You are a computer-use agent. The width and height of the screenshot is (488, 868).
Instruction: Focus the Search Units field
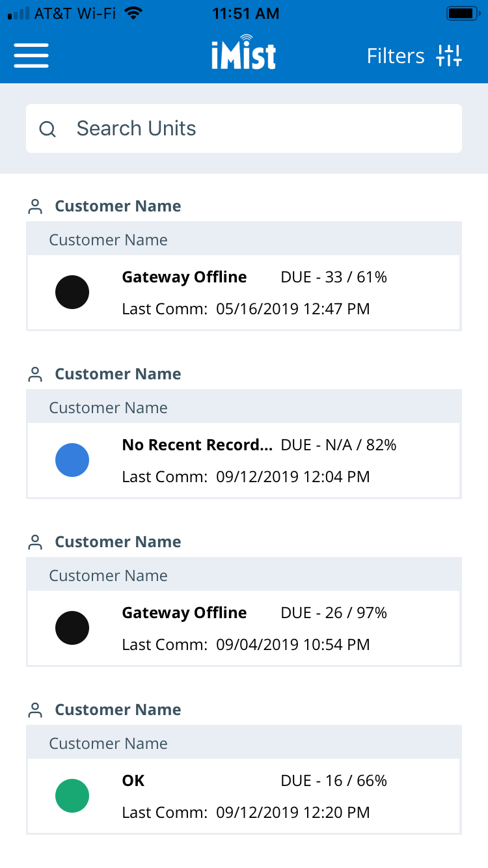click(x=260, y=129)
